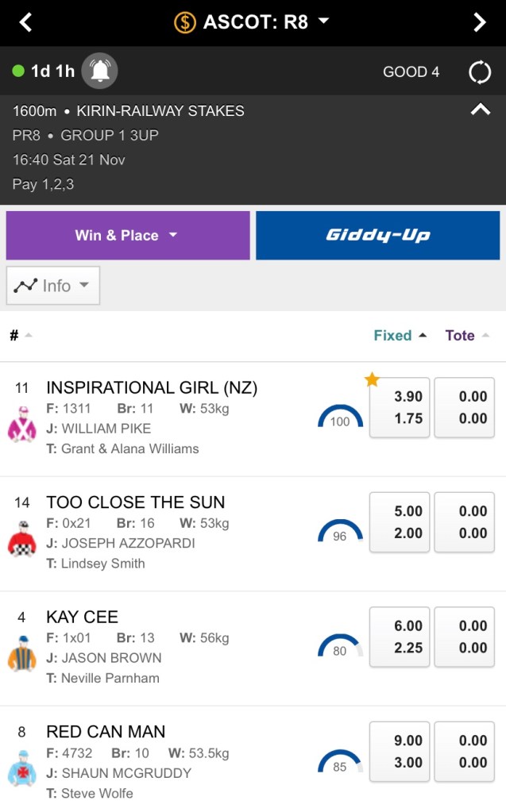Collapse the race details panel chevron

click(480, 111)
